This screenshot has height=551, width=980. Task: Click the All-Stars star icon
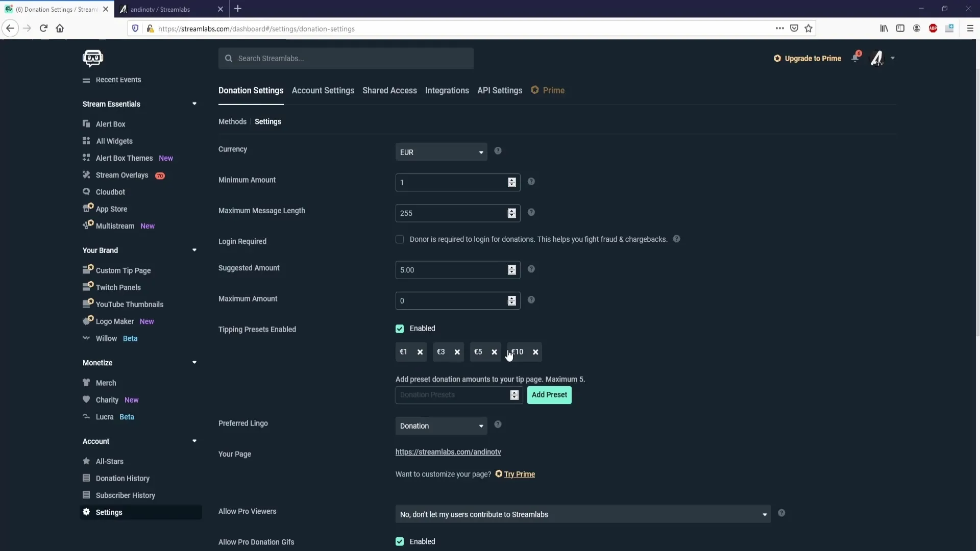coord(86,461)
